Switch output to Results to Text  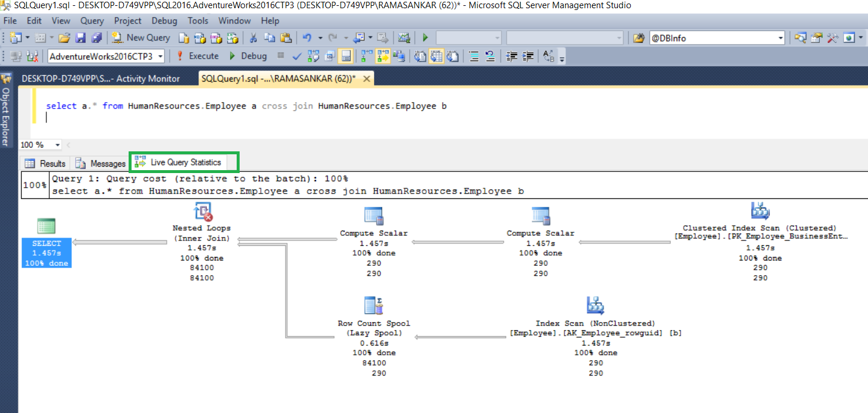coord(420,56)
